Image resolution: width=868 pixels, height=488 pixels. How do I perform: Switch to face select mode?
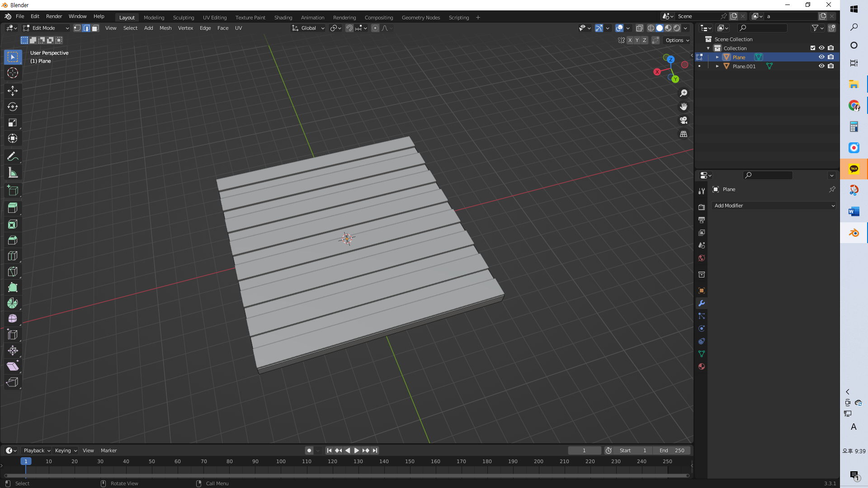(95, 28)
